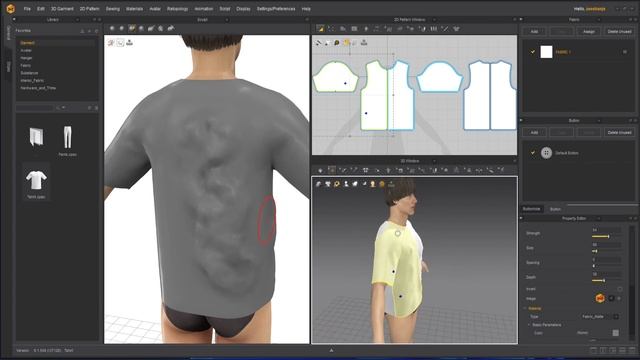Open the T-shirt thumbnail in Library
This screenshot has width=640, height=360.
(36, 181)
